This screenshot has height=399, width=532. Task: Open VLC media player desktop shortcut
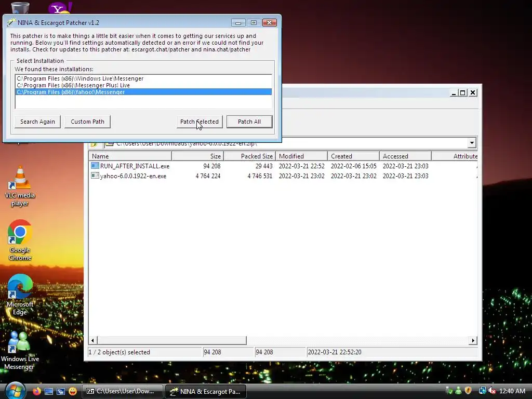pyautogui.click(x=20, y=186)
